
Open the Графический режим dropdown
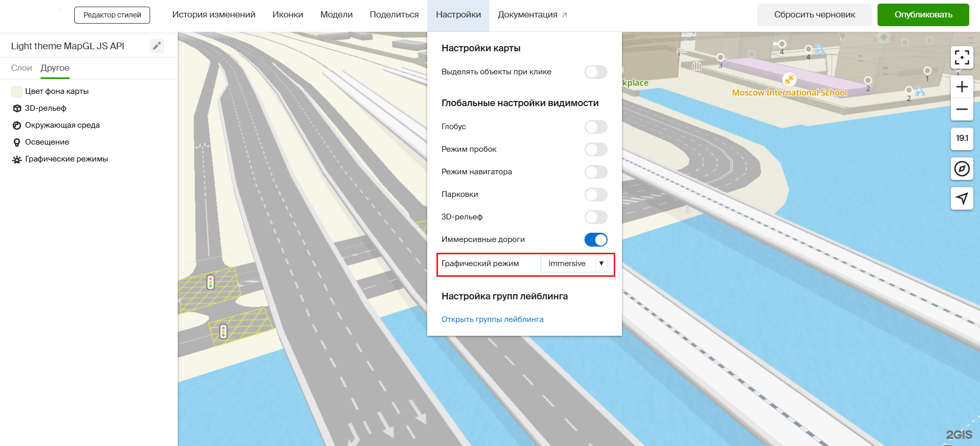(x=574, y=263)
